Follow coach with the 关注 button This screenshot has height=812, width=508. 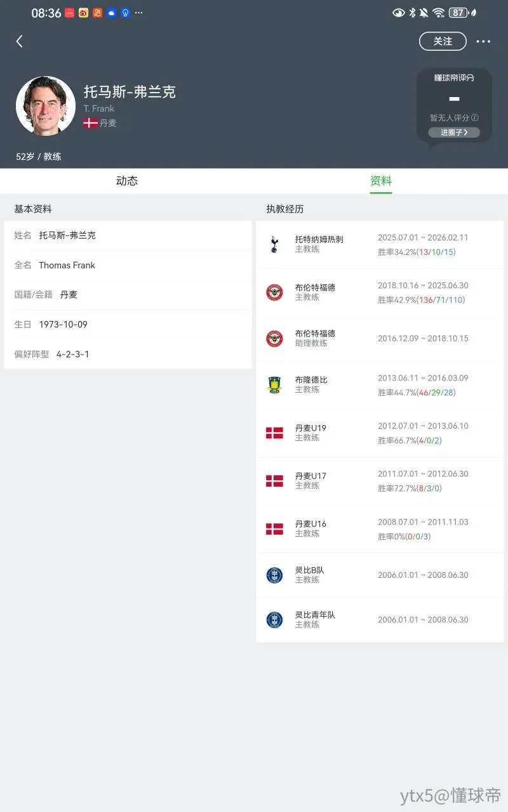tap(443, 41)
